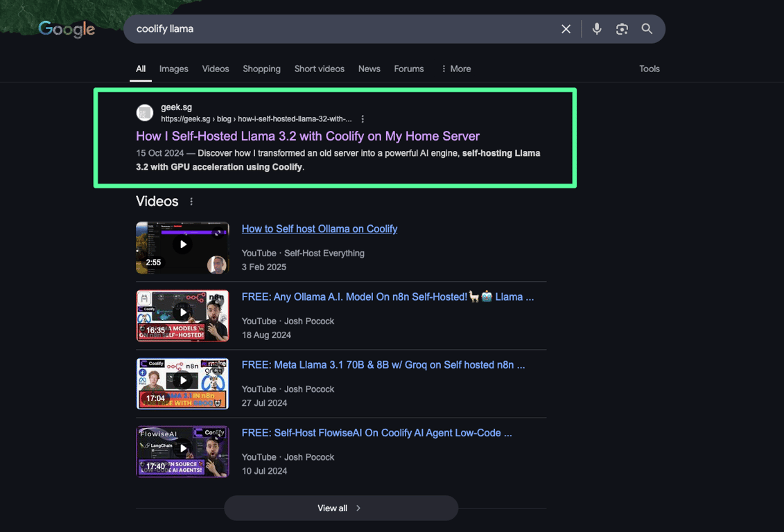Switch to the Shopping tab

[261, 69]
